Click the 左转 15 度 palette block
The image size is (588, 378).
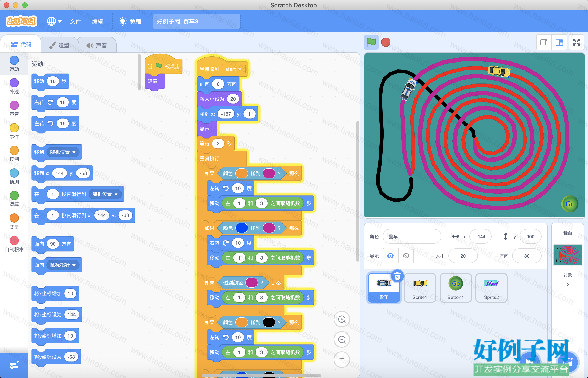[55, 123]
